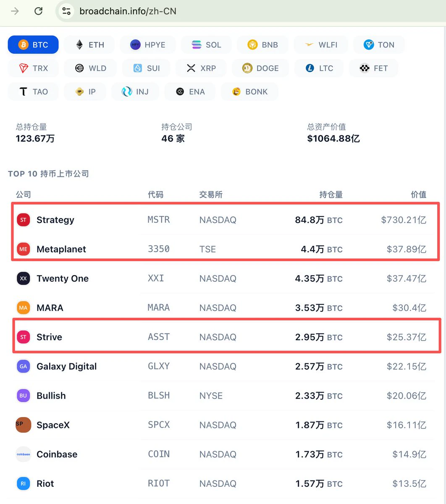Click the $1064.88亿 total asset value
The height and width of the screenshot is (504, 446).
point(333,139)
